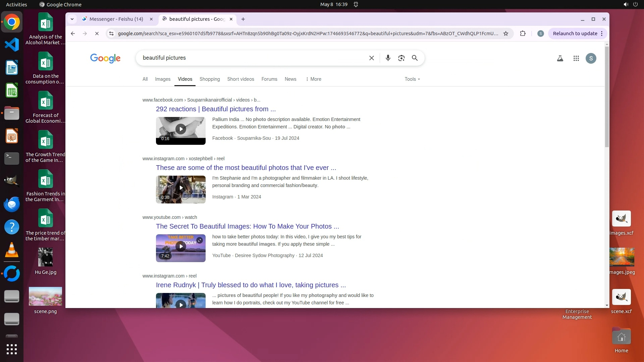
Task: Open Visual Studio Code from the dock
Action: [12, 45]
